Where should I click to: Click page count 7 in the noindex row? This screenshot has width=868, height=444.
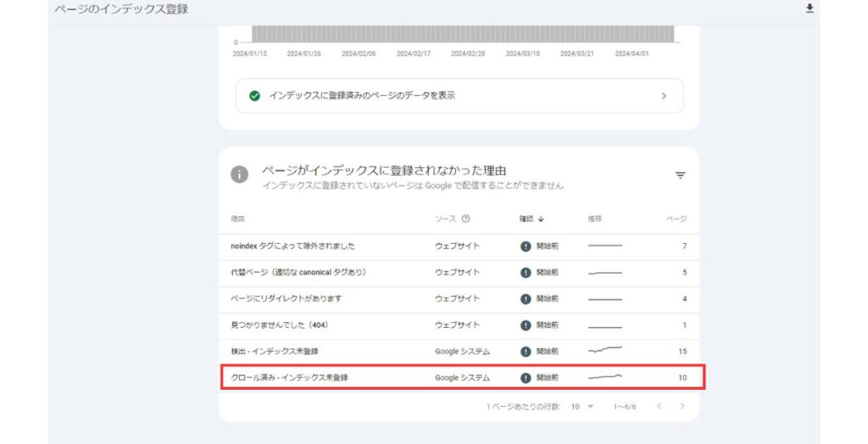click(x=684, y=247)
